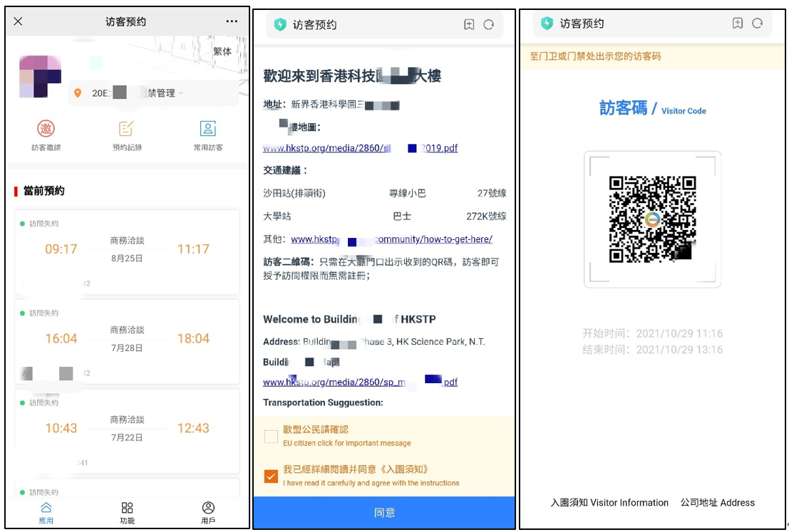
Task: Open 入園須知 Visitor Information link
Action: (609, 502)
